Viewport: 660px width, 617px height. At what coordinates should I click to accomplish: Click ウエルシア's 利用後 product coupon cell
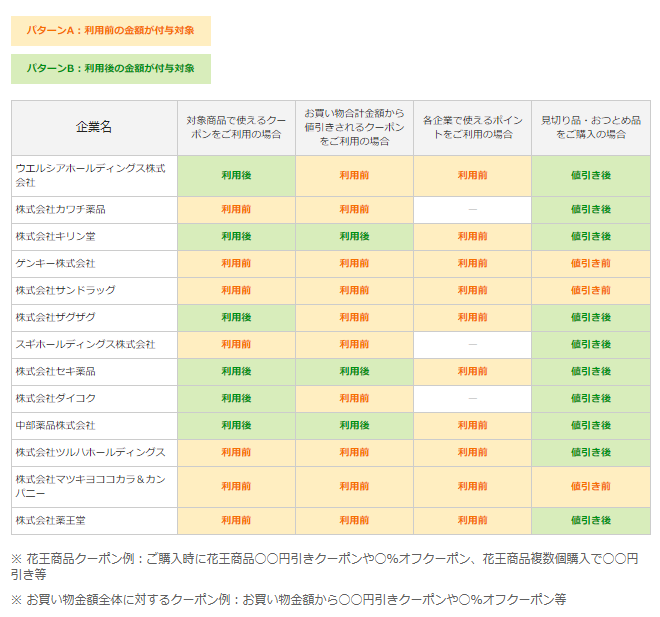pos(237,176)
